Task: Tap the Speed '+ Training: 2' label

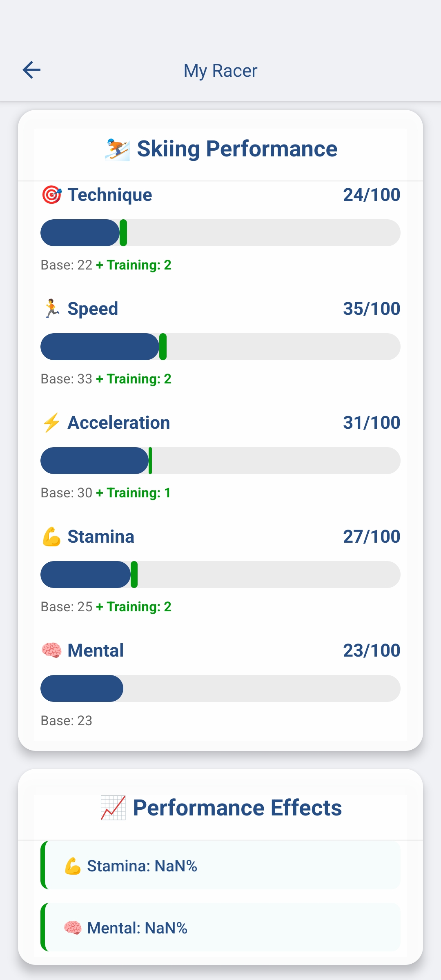Action: coord(134,379)
